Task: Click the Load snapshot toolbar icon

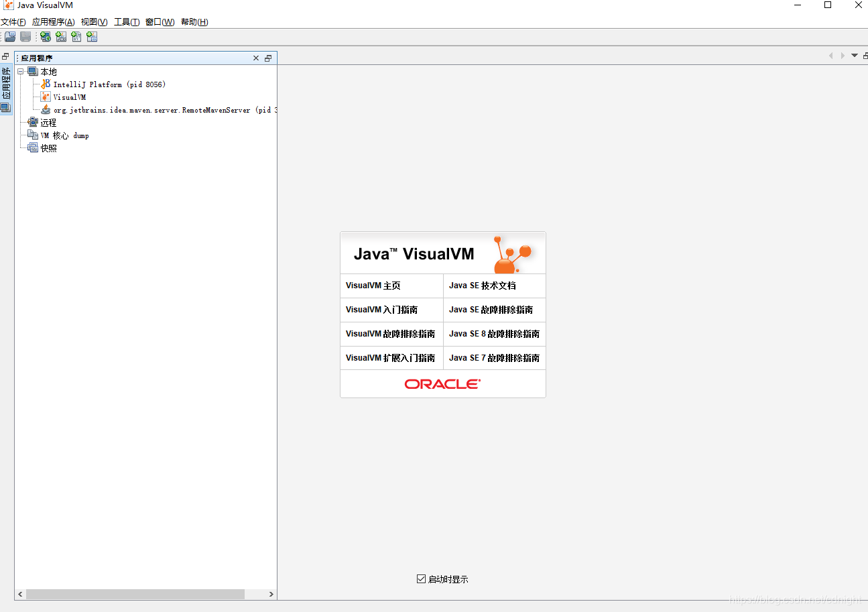Action: tap(10, 37)
